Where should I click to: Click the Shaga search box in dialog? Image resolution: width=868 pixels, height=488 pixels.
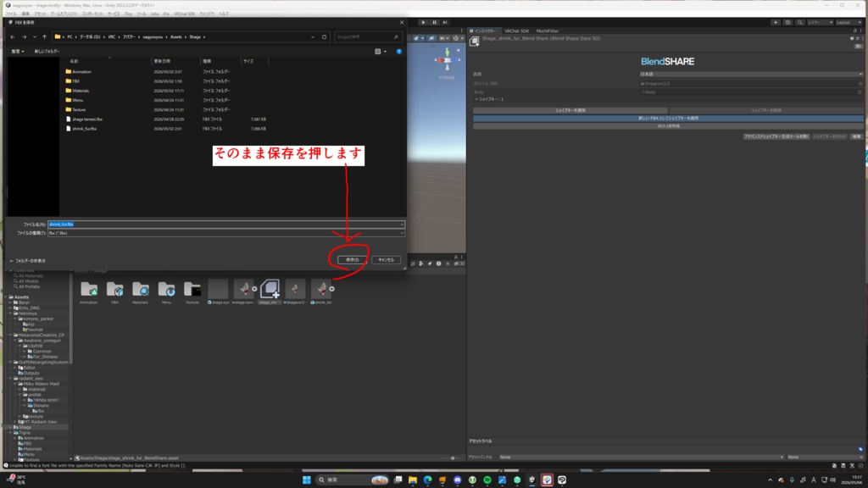pyautogui.click(x=366, y=37)
